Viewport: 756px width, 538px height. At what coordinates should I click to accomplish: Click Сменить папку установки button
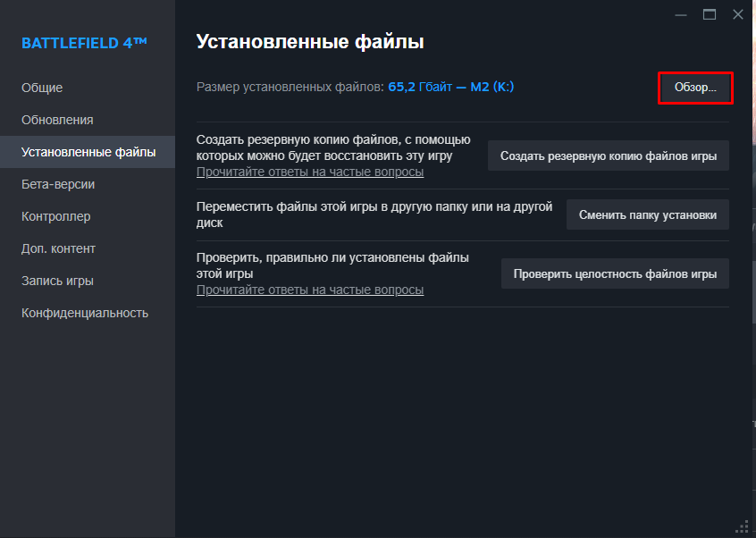click(648, 214)
